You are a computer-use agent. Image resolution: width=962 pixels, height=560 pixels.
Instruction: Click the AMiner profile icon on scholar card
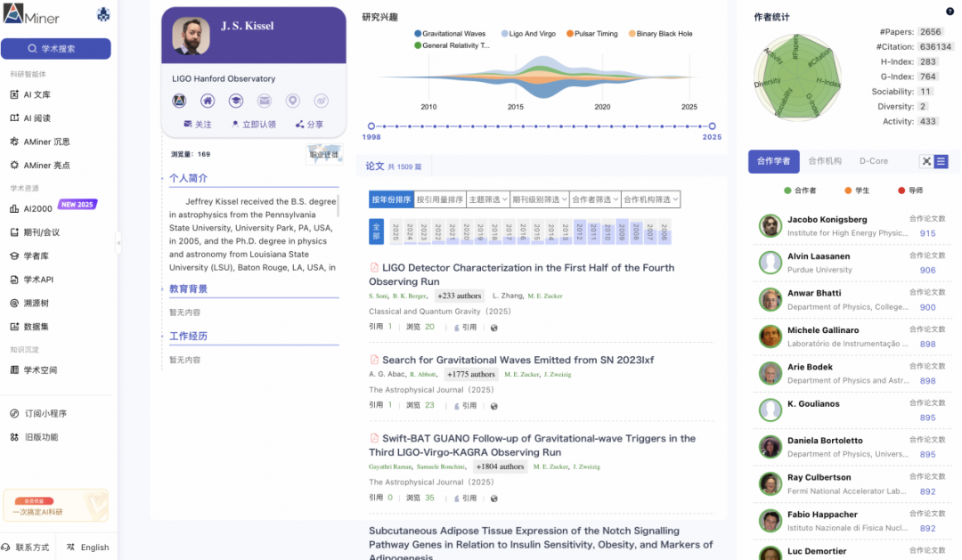179,101
